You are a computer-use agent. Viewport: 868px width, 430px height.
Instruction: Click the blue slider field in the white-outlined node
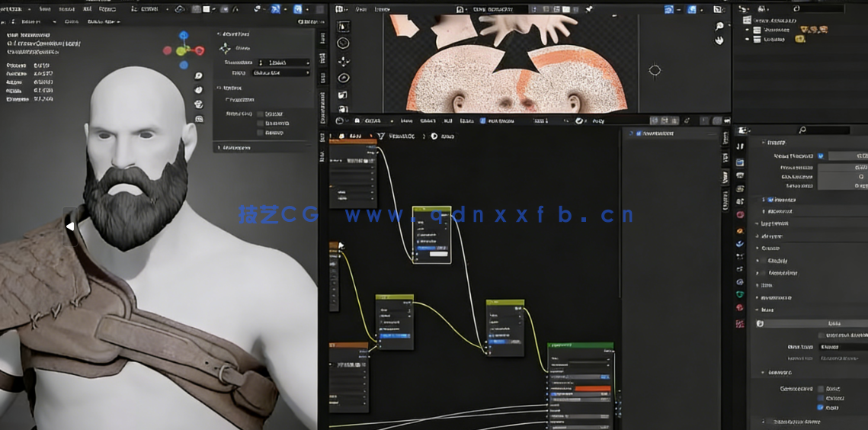pyautogui.click(x=431, y=248)
